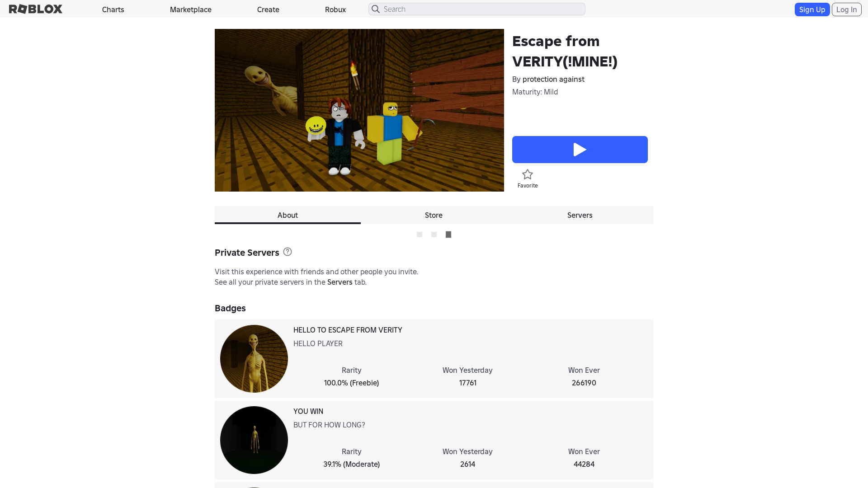Click the HELLO TO ESCAPE FROM VERITY badge title
The height and width of the screenshot is (488, 868).
tap(348, 330)
